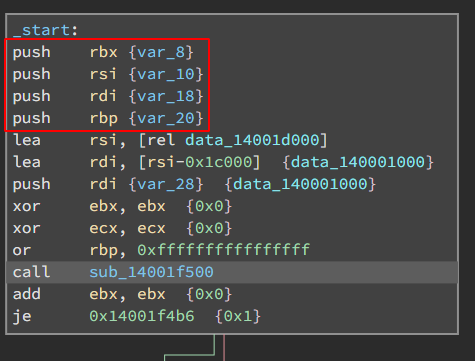Click the 0x1c000 offset in lea rdi
Image resolution: width=475 pixels, height=361 pixels.
coord(218,162)
